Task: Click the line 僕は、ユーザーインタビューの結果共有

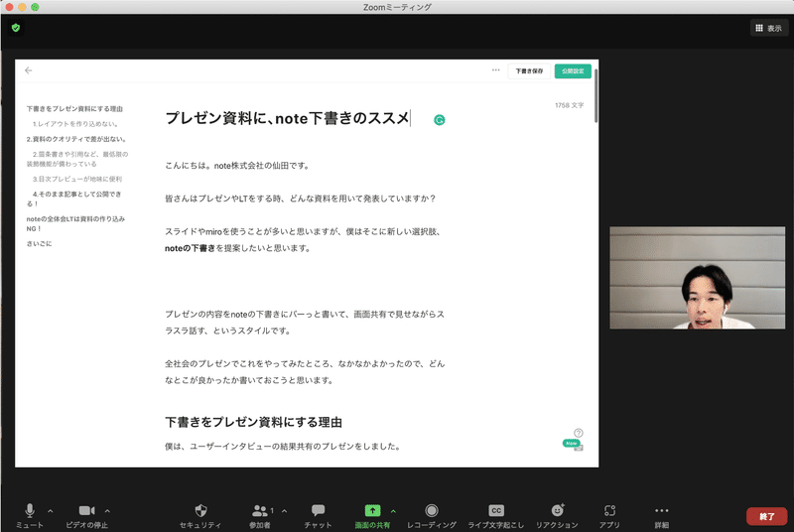Action: (x=283, y=446)
